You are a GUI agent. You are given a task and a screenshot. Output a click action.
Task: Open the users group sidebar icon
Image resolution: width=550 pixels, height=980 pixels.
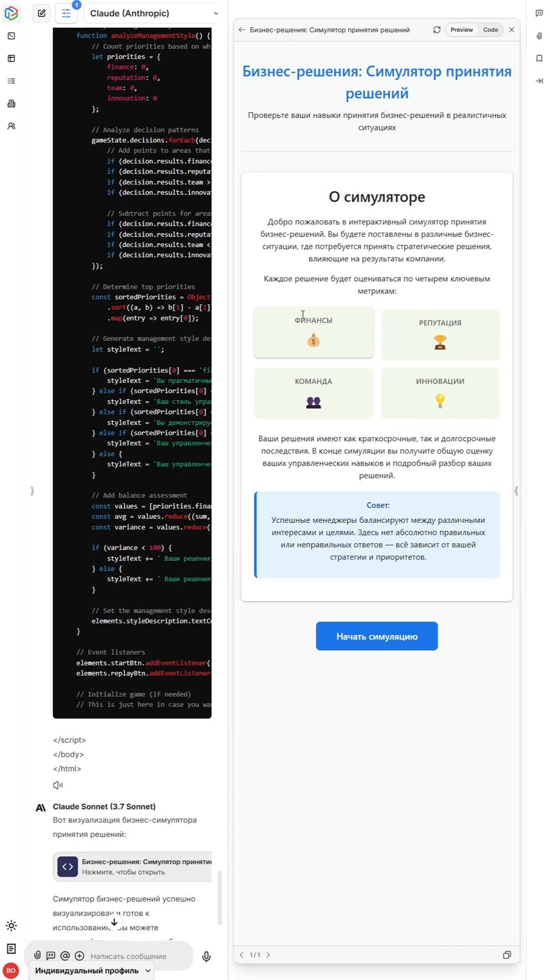pos(11,126)
